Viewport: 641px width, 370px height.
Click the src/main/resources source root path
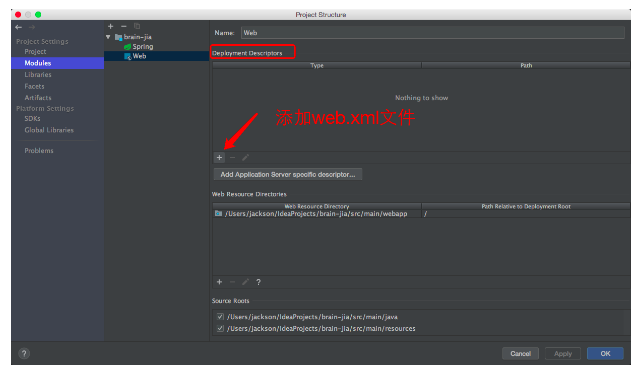pos(321,328)
